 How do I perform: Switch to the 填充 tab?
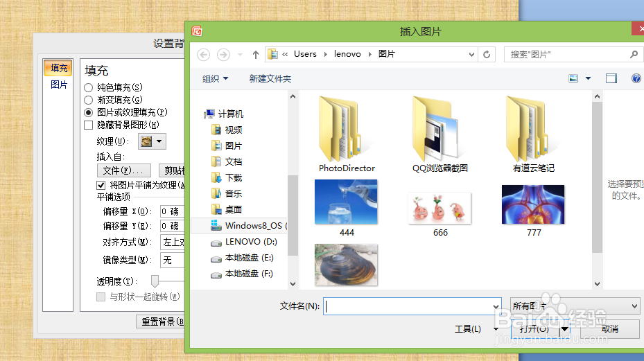pos(58,68)
